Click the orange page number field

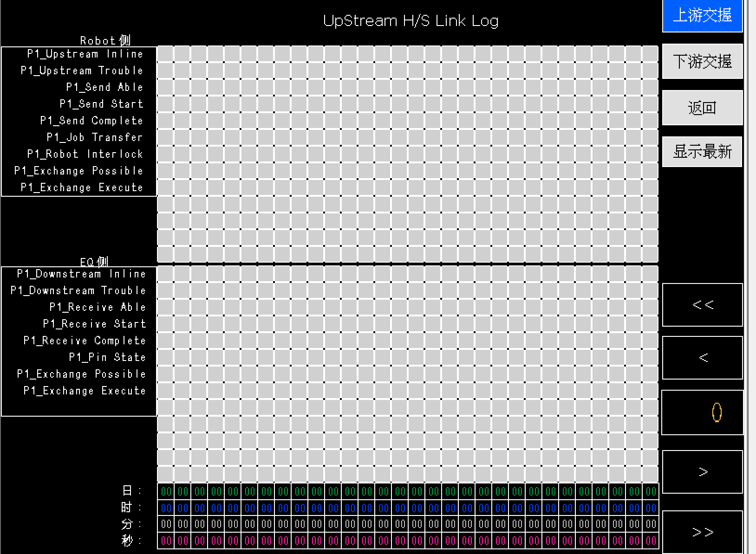[702, 412]
